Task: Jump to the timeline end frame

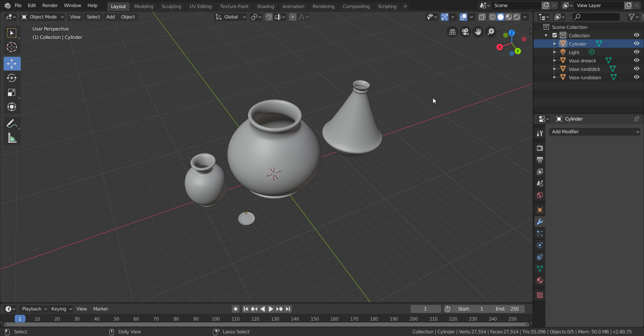Action: (288, 309)
